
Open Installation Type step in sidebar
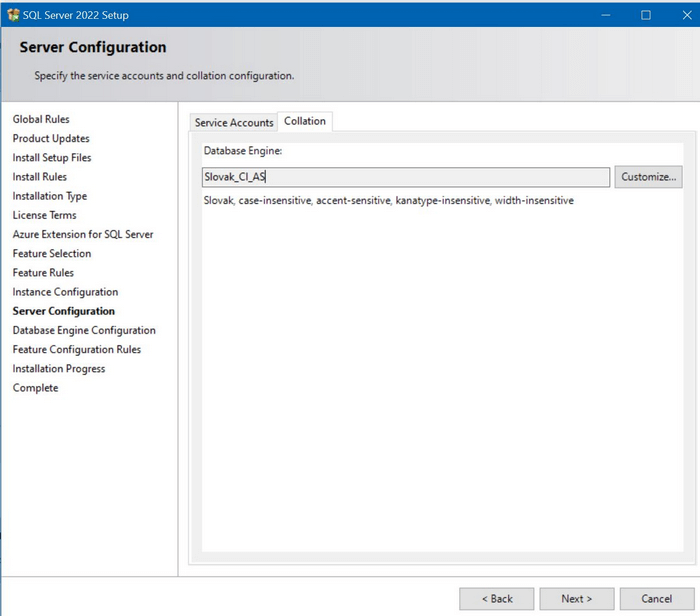[50, 196]
